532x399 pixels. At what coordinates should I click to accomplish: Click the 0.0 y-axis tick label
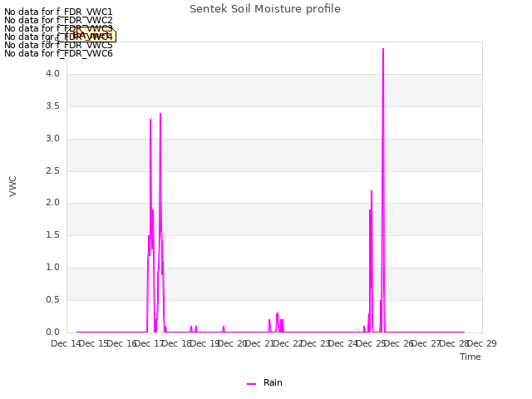[x=53, y=332]
